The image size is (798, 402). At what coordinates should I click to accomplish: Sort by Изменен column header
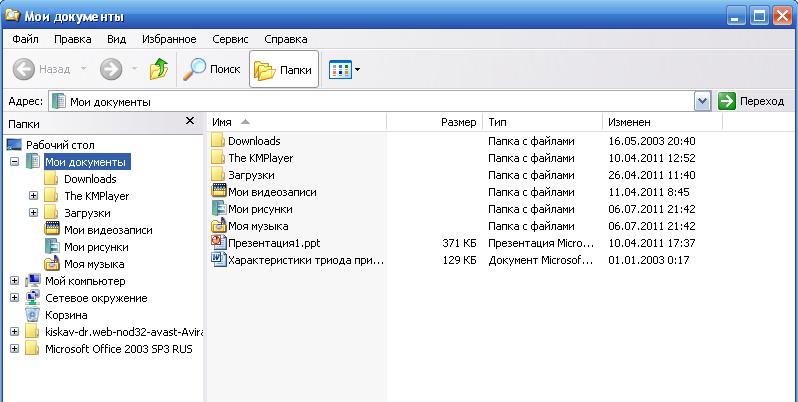click(x=663, y=122)
